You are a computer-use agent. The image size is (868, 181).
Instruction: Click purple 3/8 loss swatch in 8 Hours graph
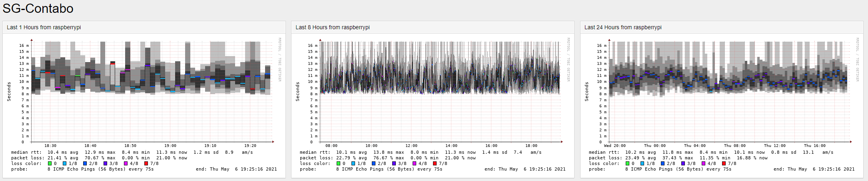(394, 163)
